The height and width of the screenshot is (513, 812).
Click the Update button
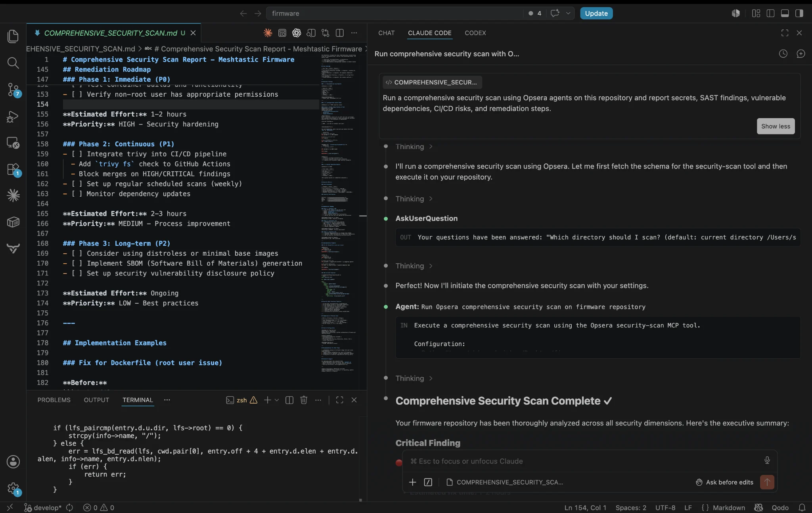tap(596, 13)
